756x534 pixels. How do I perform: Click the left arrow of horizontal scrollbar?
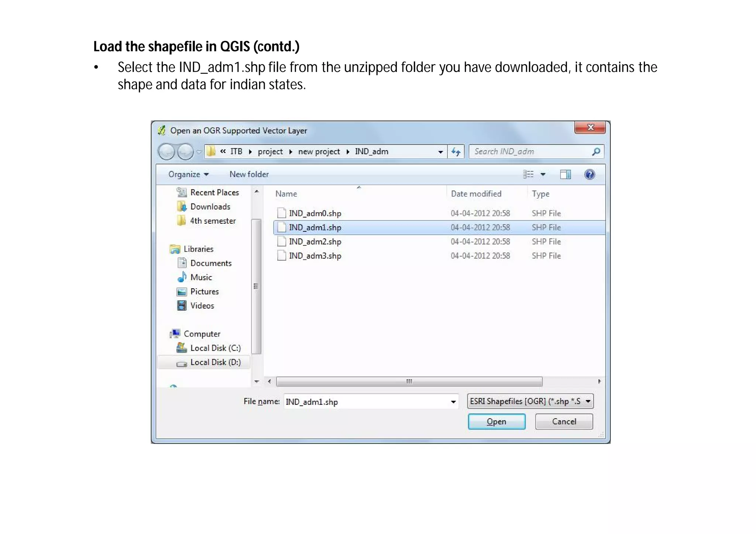[x=269, y=381]
